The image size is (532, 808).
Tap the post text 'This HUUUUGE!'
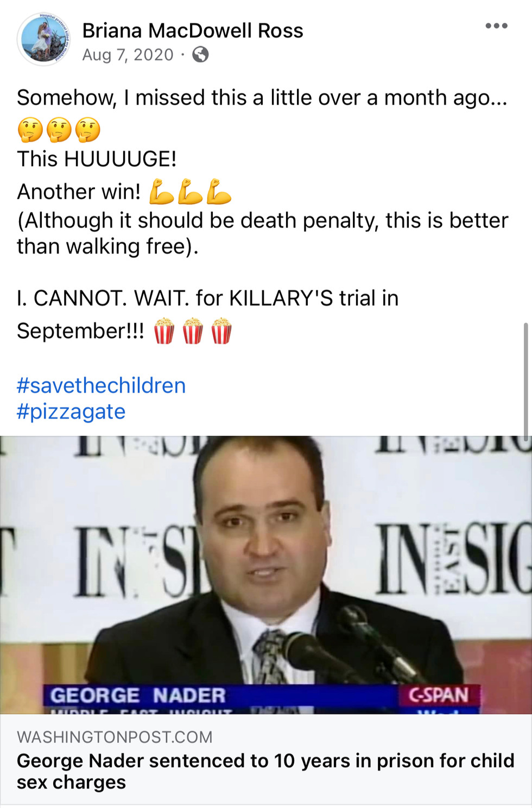pyautogui.click(x=97, y=159)
